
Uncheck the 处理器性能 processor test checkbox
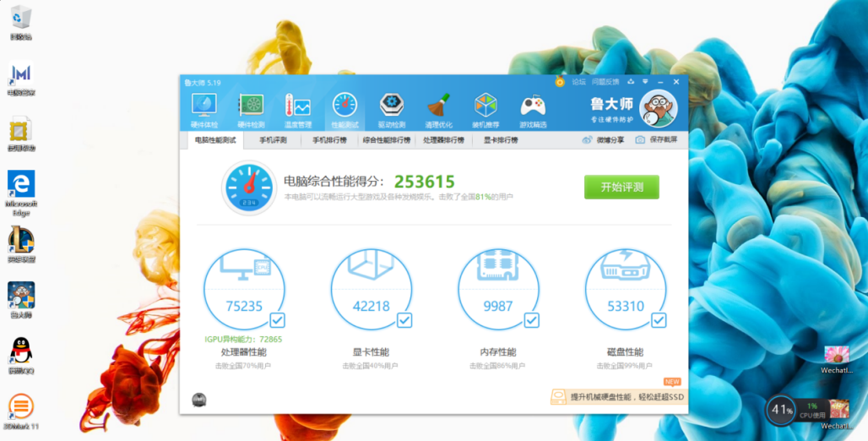pyautogui.click(x=277, y=320)
